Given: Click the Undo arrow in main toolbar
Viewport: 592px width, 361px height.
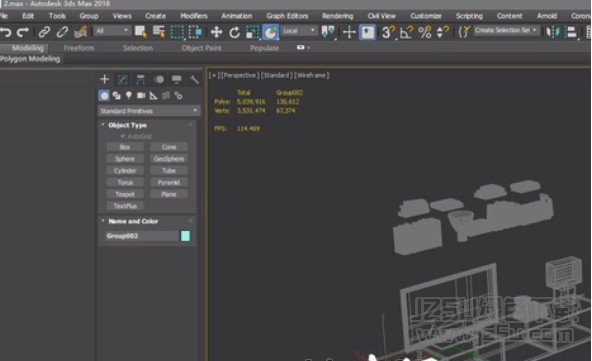Looking at the screenshot, I should (6, 32).
